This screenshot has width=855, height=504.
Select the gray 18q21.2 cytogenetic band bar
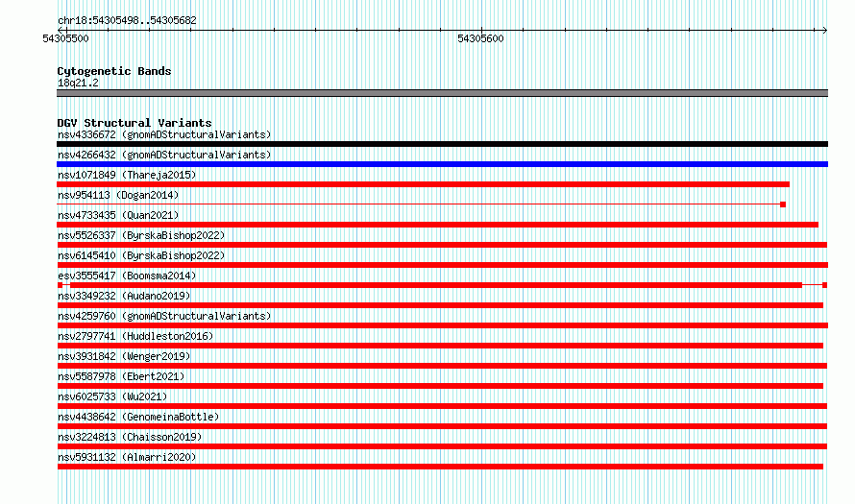[x=442, y=93]
